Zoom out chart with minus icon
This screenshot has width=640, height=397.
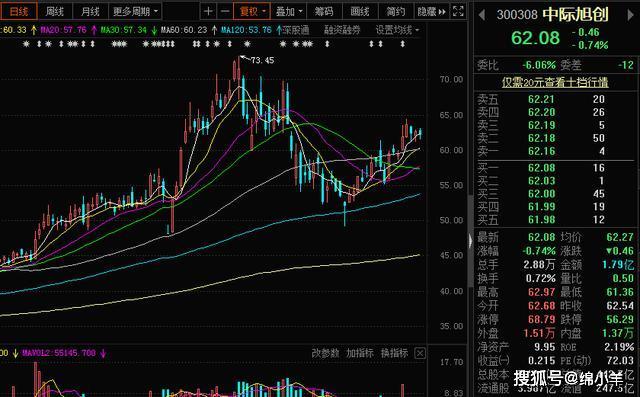(x=224, y=11)
